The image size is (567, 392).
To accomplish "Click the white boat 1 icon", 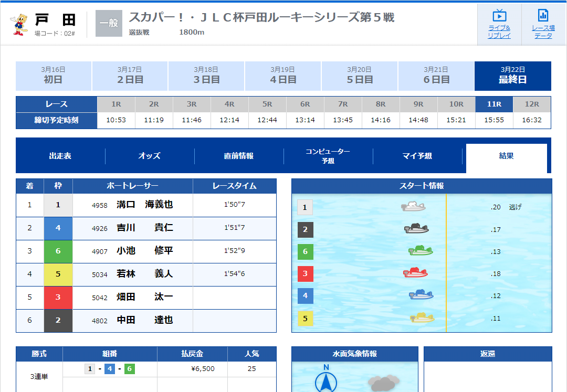I will point(413,206).
